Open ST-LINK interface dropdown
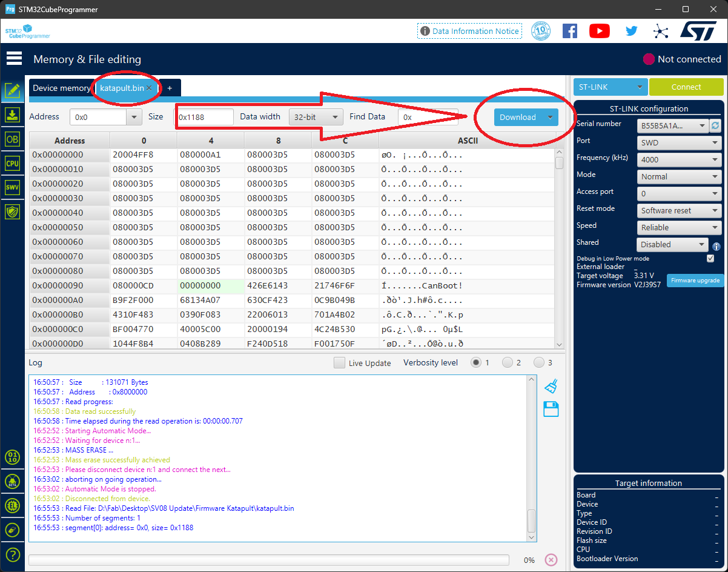Image resolution: width=728 pixels, height=572 pixels. pyautogui.click(x=611, y=87)
